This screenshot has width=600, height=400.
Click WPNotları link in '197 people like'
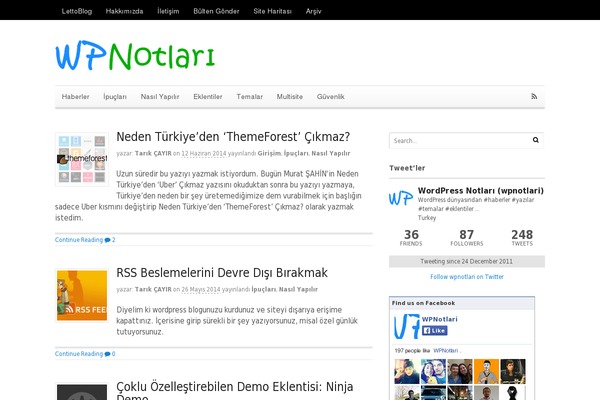click(x=446, y=351)
